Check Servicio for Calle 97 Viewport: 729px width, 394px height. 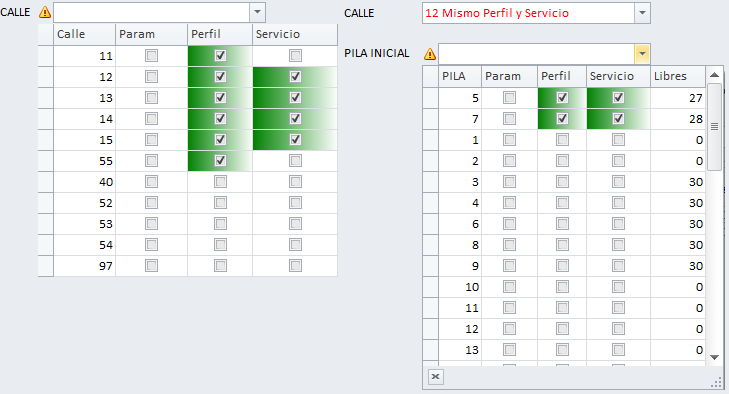pyautogui.click(x=295, y=266)
